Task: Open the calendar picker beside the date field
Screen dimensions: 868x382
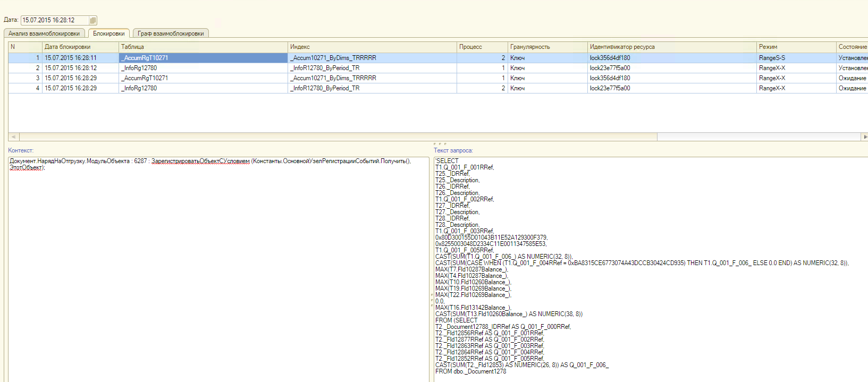Action: (93, 20)
